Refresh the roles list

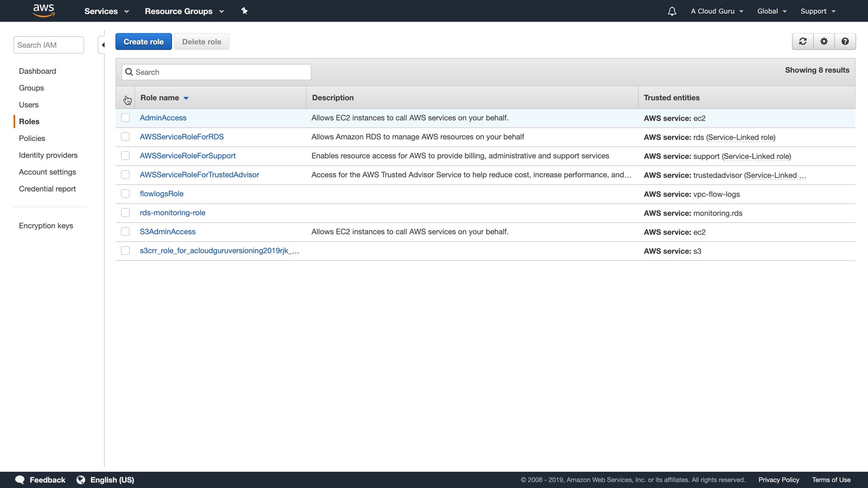[x=803, y=42]
